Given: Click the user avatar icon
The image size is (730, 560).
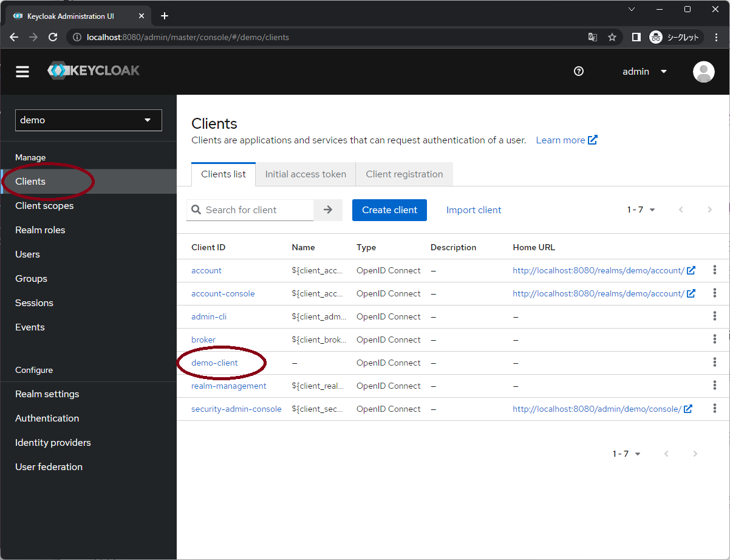Looking at the screenshot, I should pyautogui.click(x=704, y=72).
